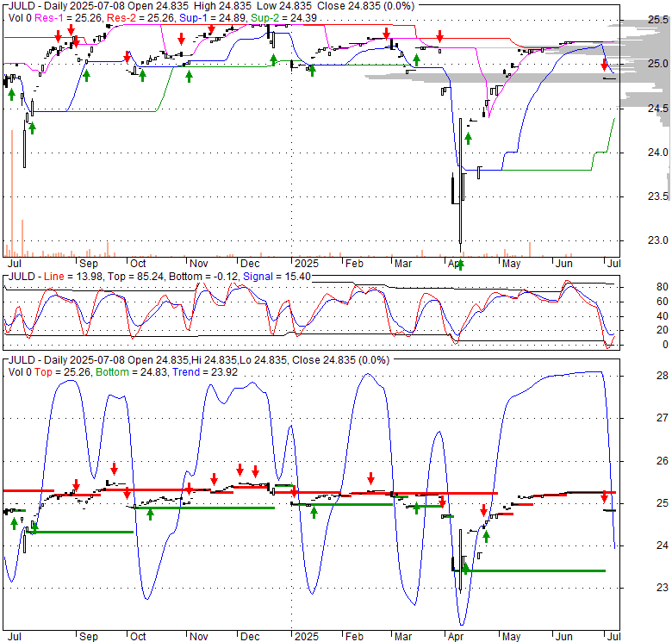Select the 'May' month label on the top chart axis

(511, 264)
